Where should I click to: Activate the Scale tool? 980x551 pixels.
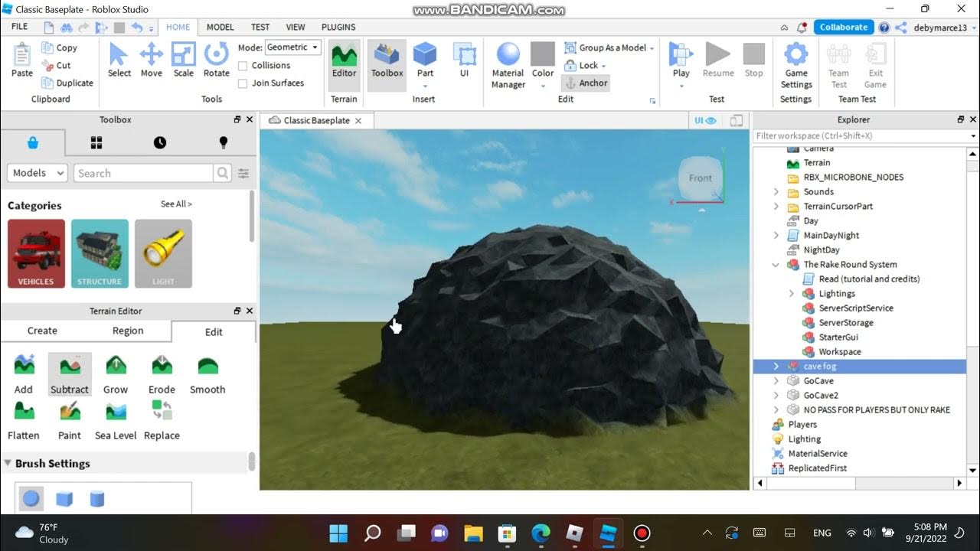(184, 60)
